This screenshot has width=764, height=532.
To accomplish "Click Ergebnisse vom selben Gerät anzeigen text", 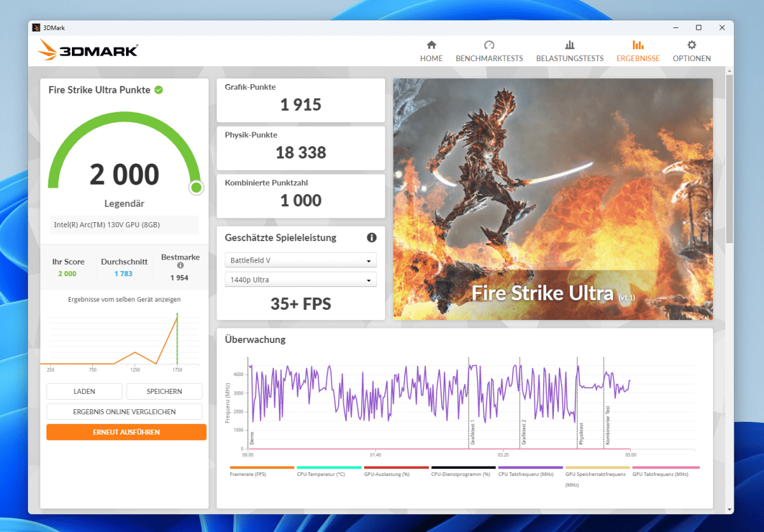I will [x=124, y=299].
